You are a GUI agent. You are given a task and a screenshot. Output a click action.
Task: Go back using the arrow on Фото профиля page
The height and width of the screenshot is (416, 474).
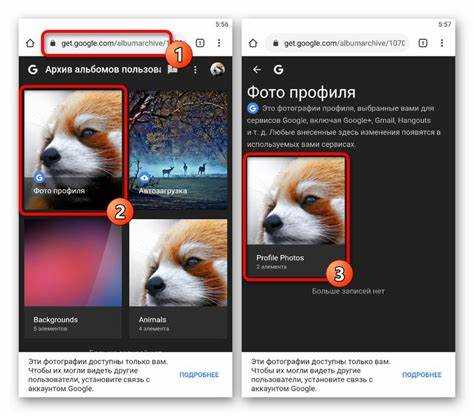coord(256,69)
